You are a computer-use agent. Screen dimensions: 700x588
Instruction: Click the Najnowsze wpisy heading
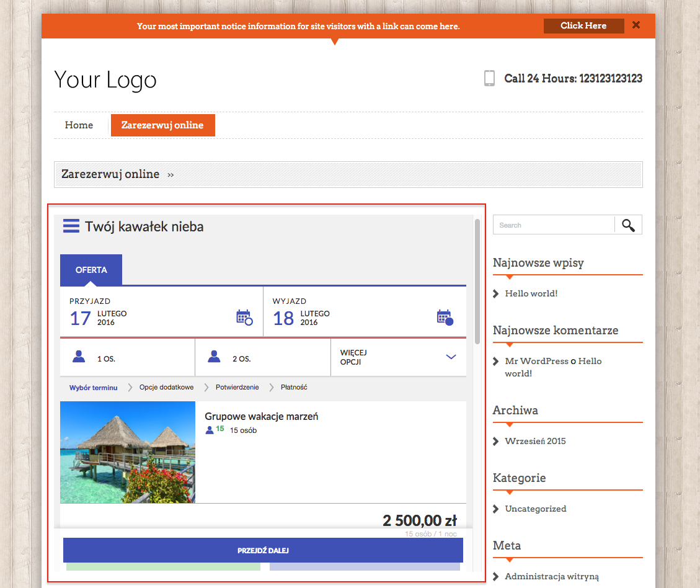click(538, 263)
